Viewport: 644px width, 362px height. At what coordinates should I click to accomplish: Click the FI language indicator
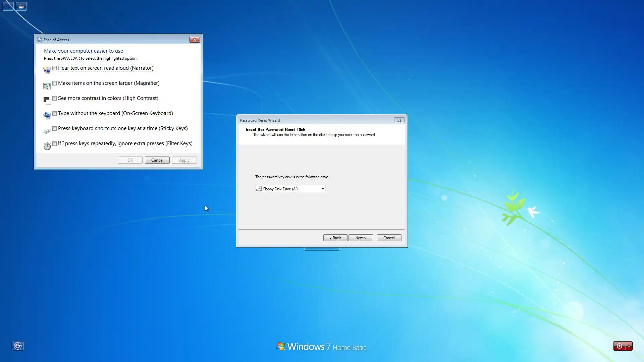(8, 6)
